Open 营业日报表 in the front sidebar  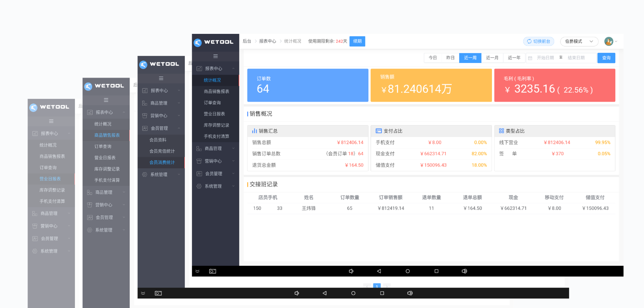pyautogui.click(x=215, y=114)
